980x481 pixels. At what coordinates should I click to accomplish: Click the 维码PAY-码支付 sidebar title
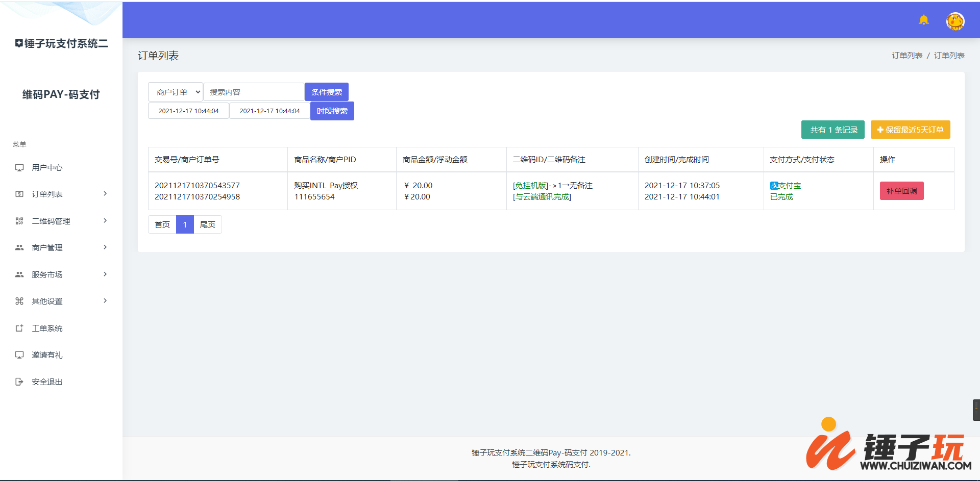click(x=61, y=94)
